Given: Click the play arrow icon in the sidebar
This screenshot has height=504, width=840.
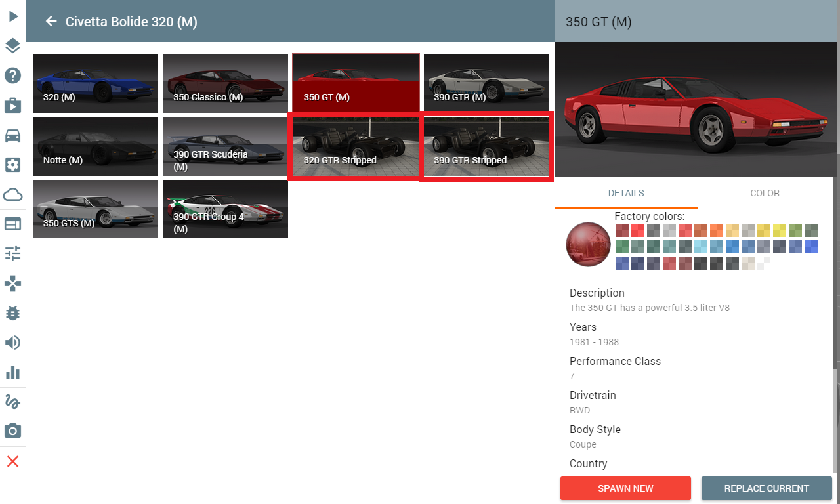Looking at the screenshot, I should coord(13,16).
